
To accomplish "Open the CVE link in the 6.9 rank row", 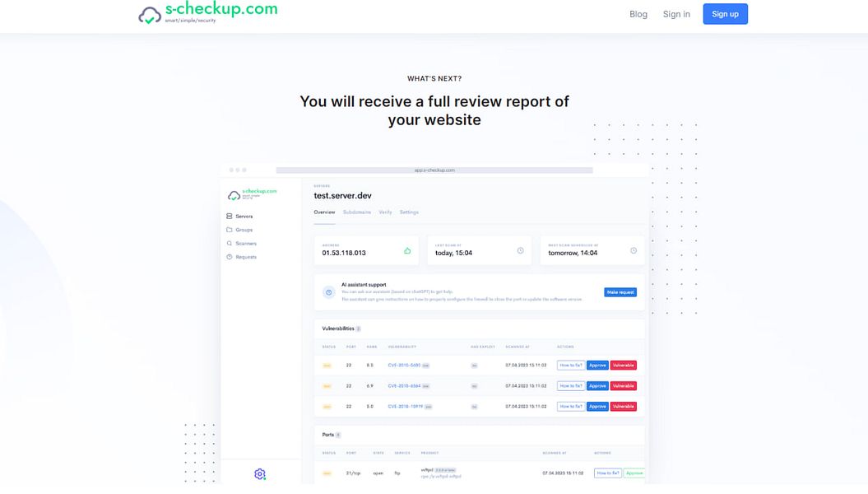I will [404, 386].
